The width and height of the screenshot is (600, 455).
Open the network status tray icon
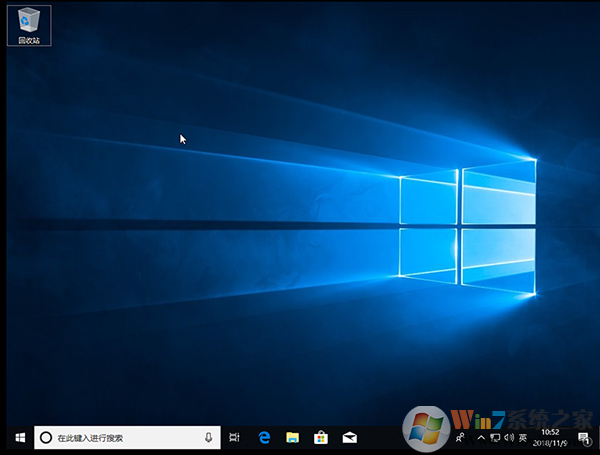coord(495,438)
